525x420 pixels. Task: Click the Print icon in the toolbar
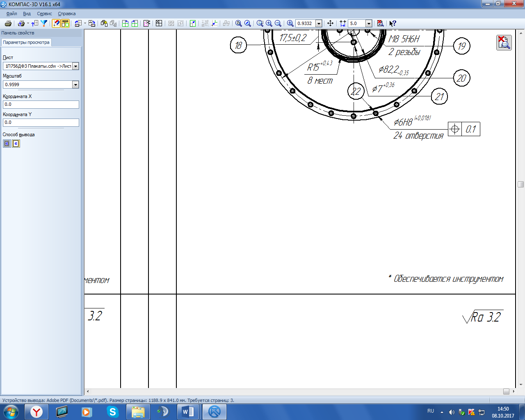pos(8,23)
